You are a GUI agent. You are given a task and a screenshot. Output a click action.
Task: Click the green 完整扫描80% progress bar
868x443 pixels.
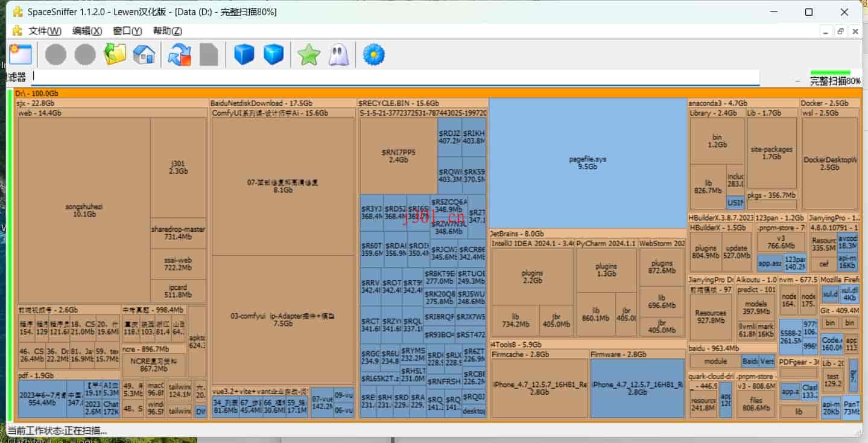pos(830,72)
